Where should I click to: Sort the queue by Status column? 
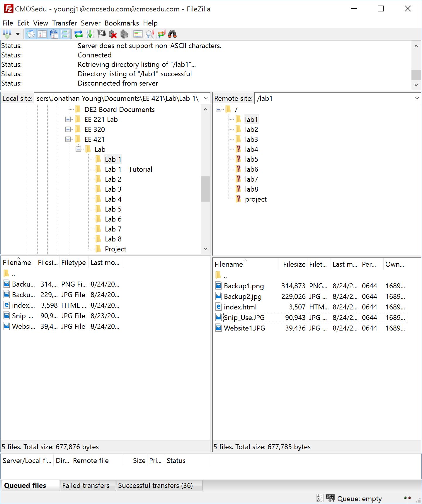pos(187,461)
